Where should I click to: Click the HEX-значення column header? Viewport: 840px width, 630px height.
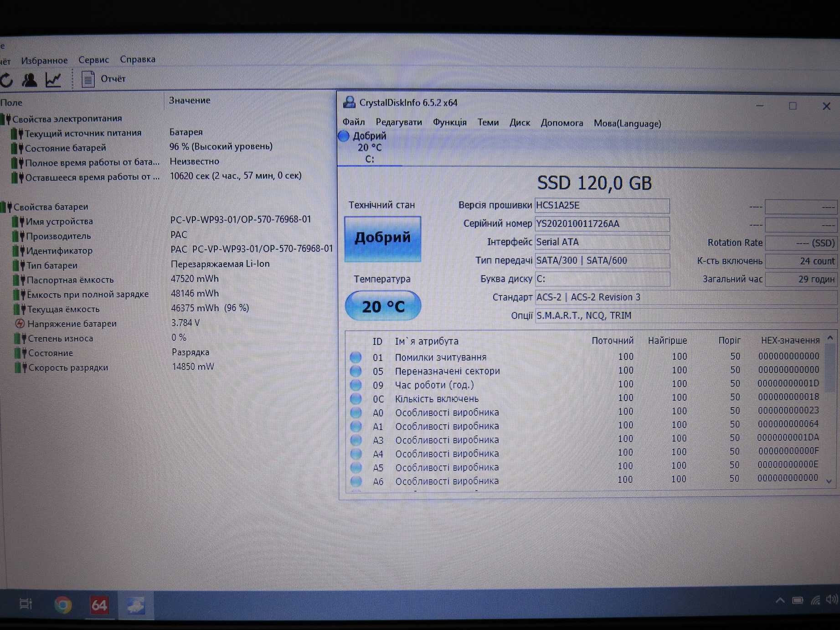pos(790,340)
